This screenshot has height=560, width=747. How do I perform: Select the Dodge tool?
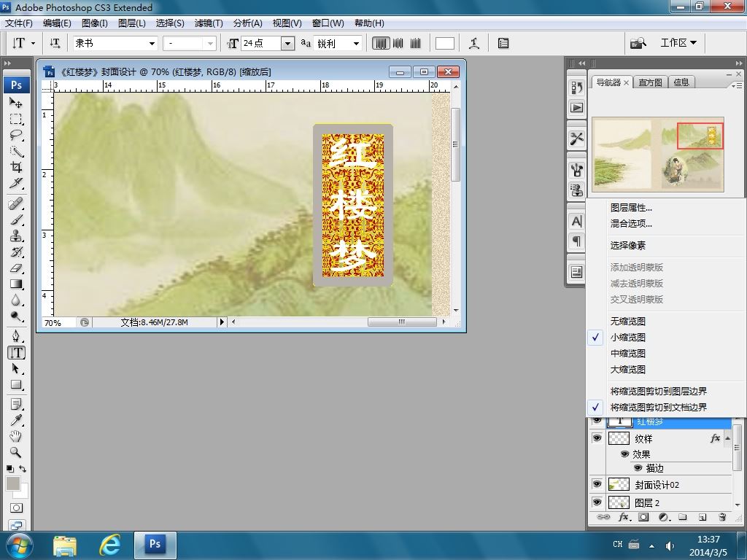tap(16, 316)
